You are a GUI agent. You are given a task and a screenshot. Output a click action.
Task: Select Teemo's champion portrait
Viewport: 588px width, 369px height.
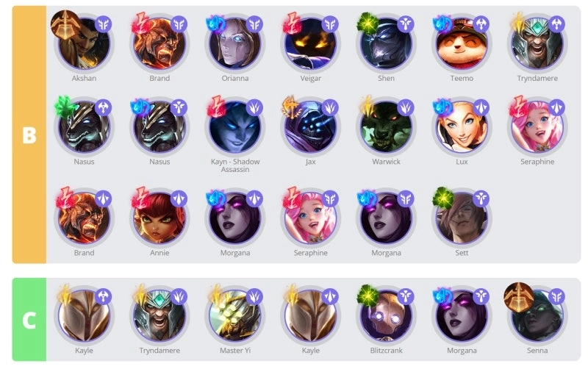pos(462,44)
